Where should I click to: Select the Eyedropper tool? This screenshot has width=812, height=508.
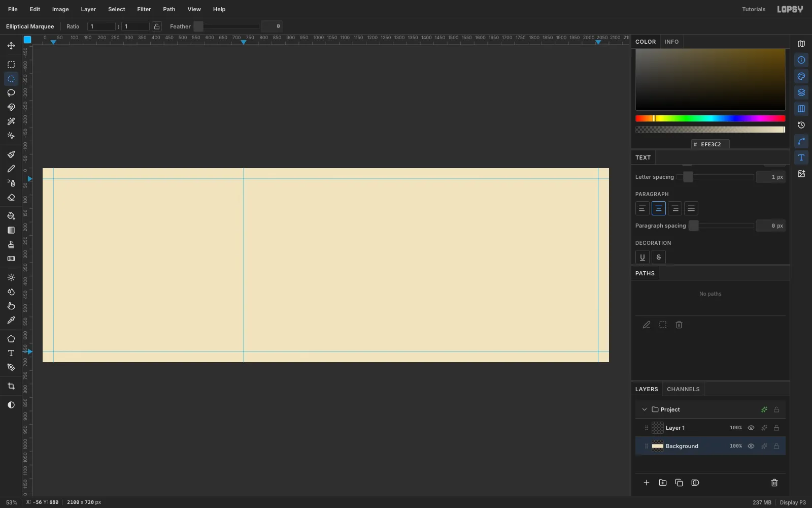(x=11, y=320)
